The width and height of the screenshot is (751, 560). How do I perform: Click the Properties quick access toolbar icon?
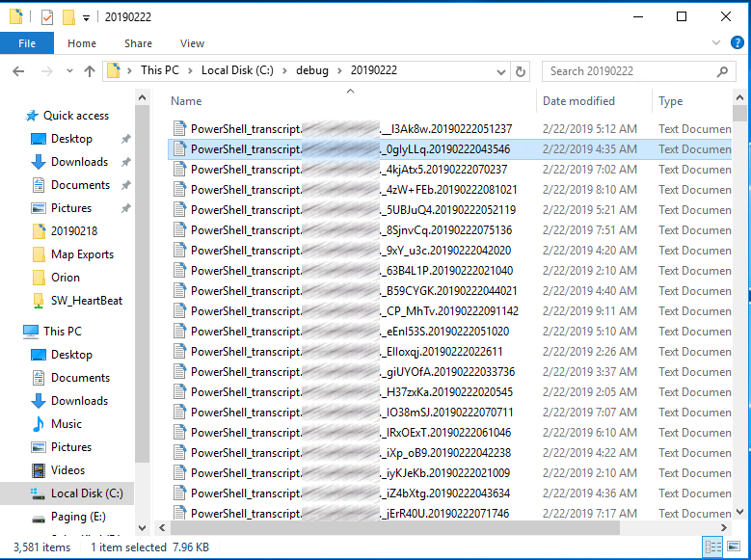click(47, 17)
